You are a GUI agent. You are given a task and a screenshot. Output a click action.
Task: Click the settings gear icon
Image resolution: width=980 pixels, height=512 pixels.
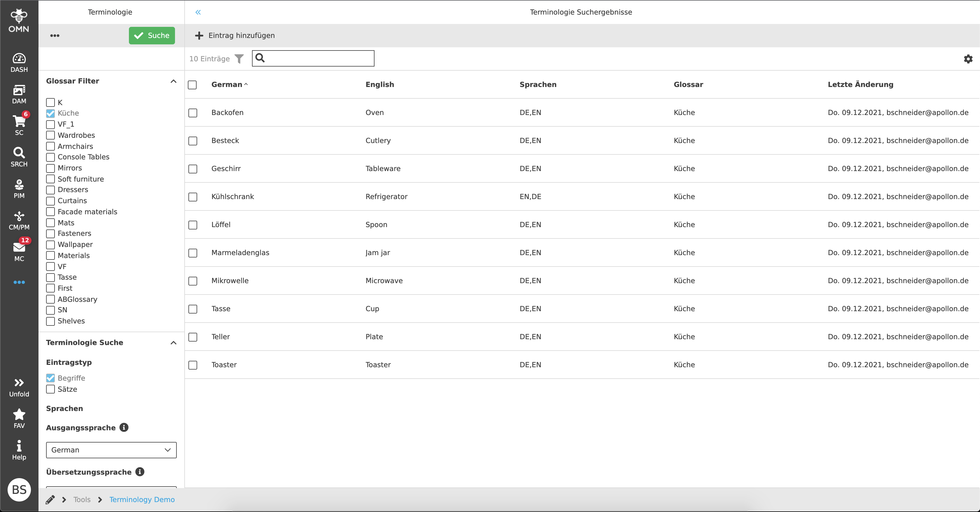tap(968, 59)
